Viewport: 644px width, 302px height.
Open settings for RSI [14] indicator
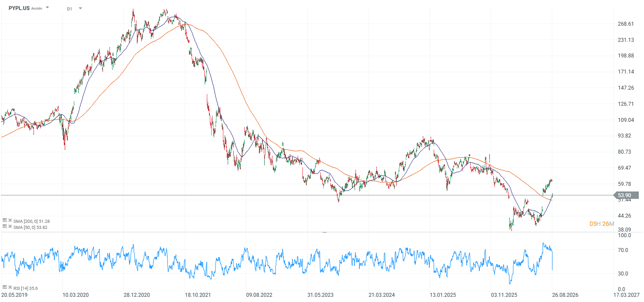point(4,287)
